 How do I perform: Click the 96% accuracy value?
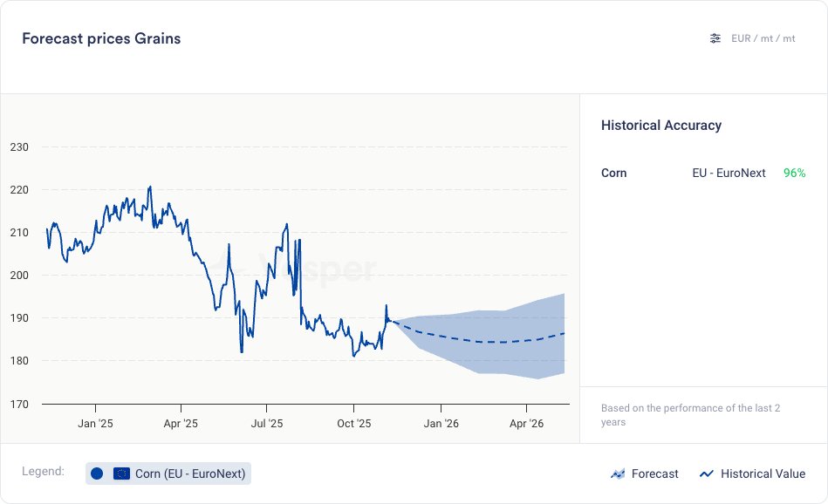coord(794,173)
